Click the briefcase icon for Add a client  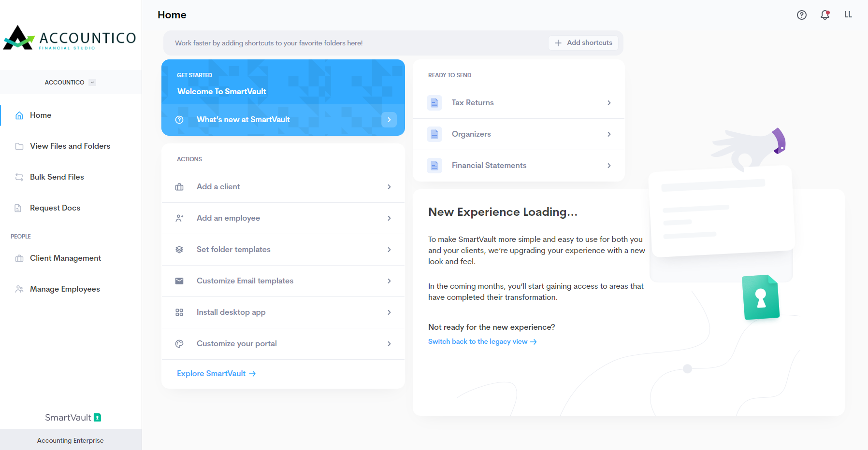pyautogui.click(x=179, y=187)
